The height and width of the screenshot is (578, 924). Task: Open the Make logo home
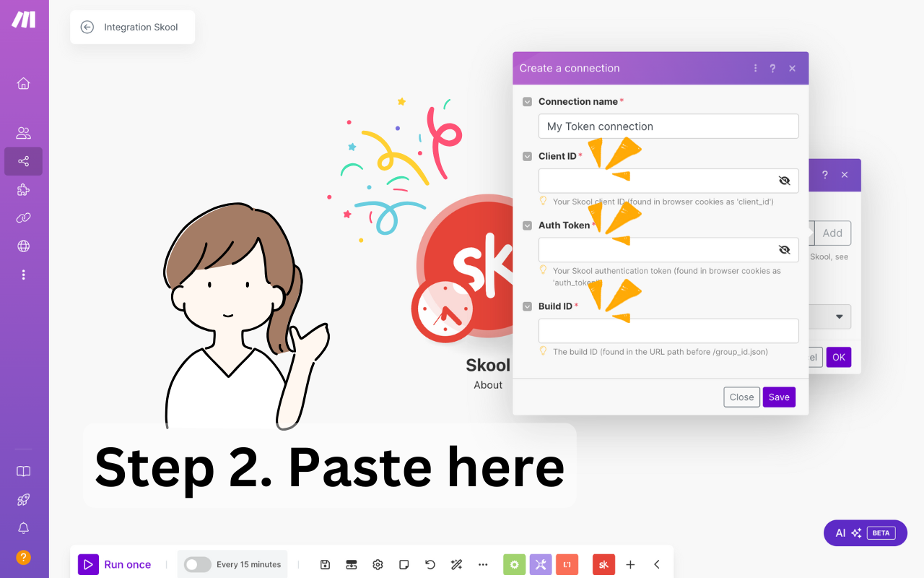pyautogui.click(x=23, y=20)
